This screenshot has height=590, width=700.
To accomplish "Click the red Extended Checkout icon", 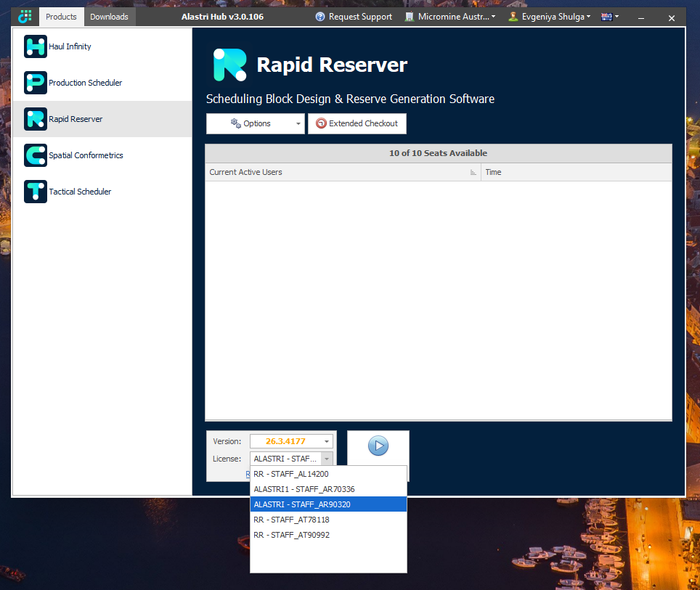I will tap(321, 123).
